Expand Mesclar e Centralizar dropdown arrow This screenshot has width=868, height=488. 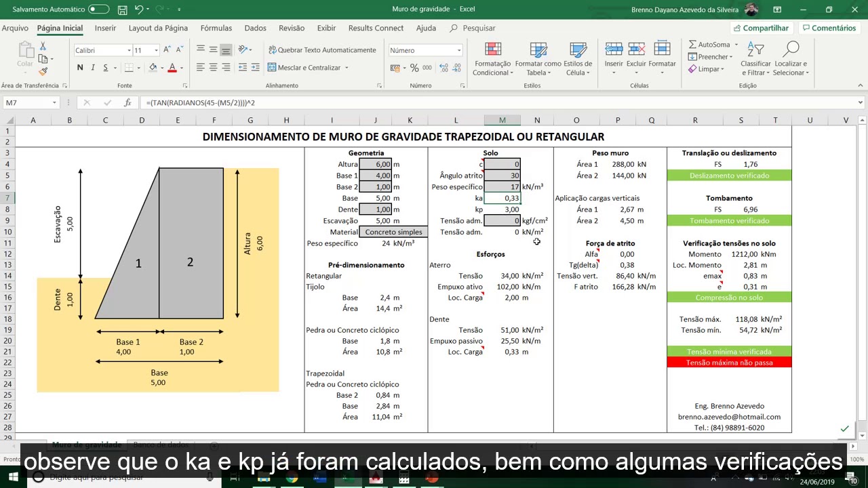tap(347, 68)
